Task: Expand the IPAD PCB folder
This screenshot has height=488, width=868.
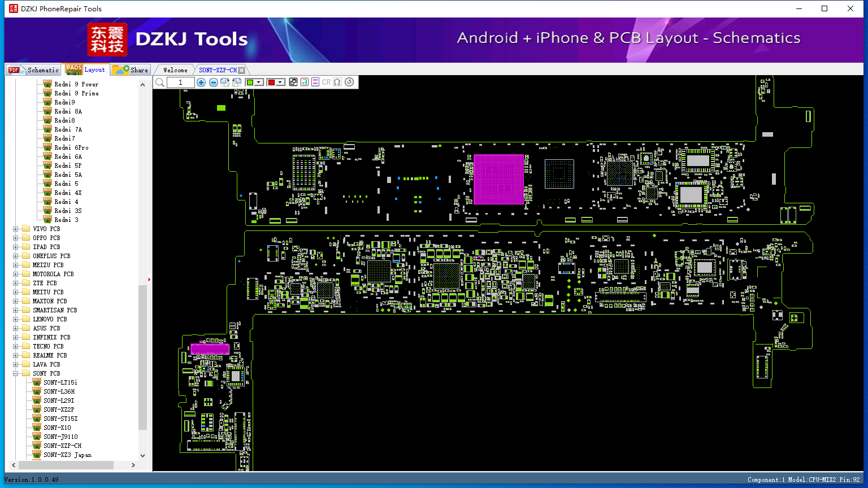Action: [15, 247]
